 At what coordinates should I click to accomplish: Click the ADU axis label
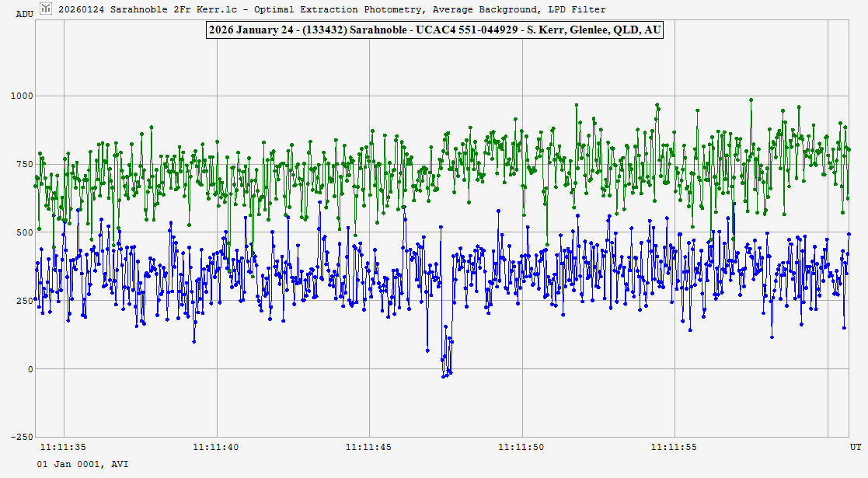click(x=24, y=14)
